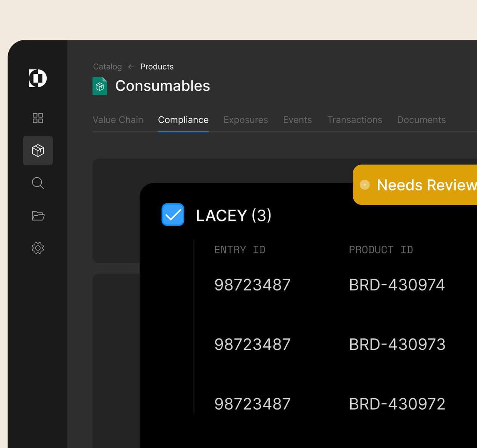477x448 pixels.
Task: Open the Transactions tab
Action: pyautogui.click(x=354, y=120)
